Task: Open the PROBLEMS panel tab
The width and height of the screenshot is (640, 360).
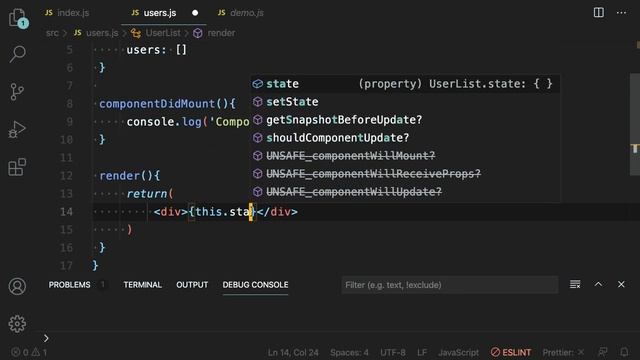Action: (69, 284)
